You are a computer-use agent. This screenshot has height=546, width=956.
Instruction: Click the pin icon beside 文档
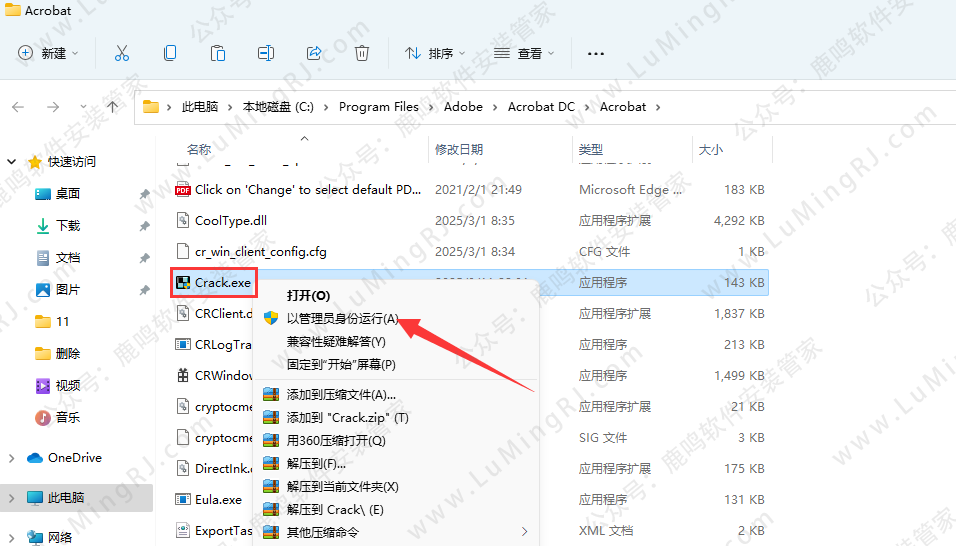(144, 258)
